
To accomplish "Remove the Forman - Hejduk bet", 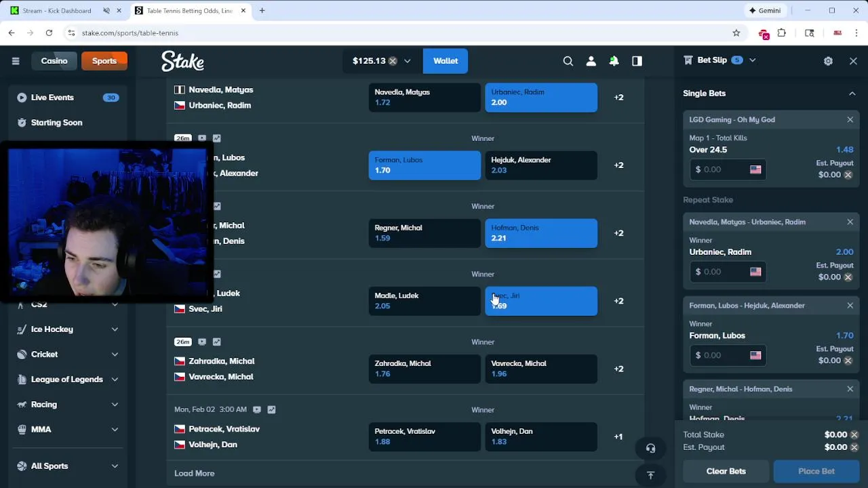I will [850, 305].
